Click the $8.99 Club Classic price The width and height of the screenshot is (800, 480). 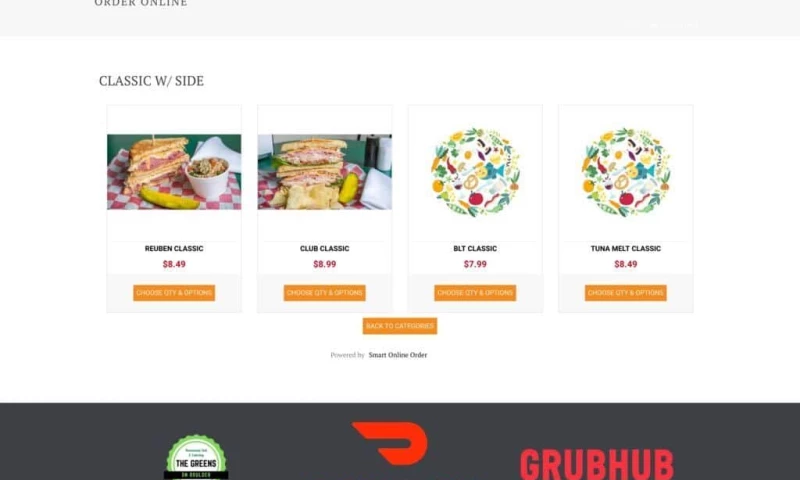(x=324, y=264)
